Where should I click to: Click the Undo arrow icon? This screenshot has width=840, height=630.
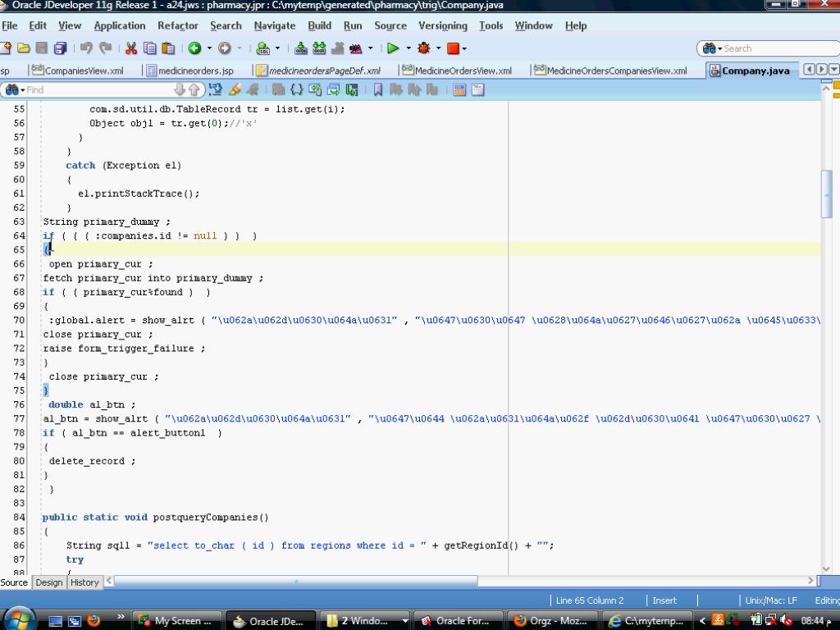pos(87,48)
